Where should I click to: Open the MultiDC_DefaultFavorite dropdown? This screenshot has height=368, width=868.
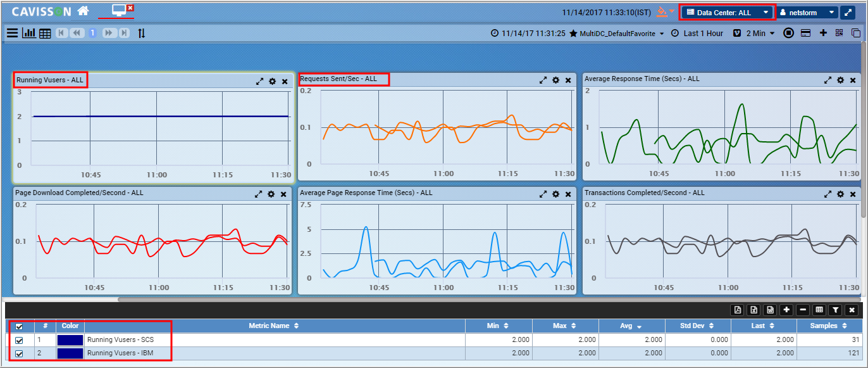click(x=617, y=34)
